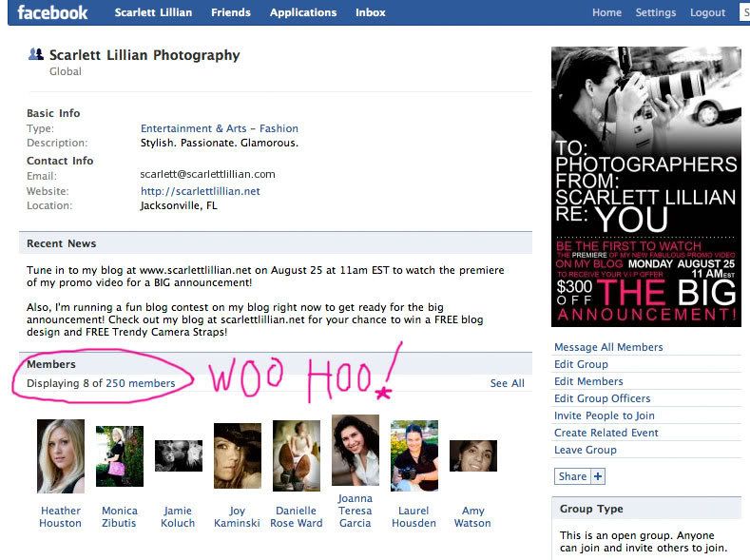Click the Joanna Teresa Garcia name link
This screenshot has height=560, width=750.
pos(355,511)
